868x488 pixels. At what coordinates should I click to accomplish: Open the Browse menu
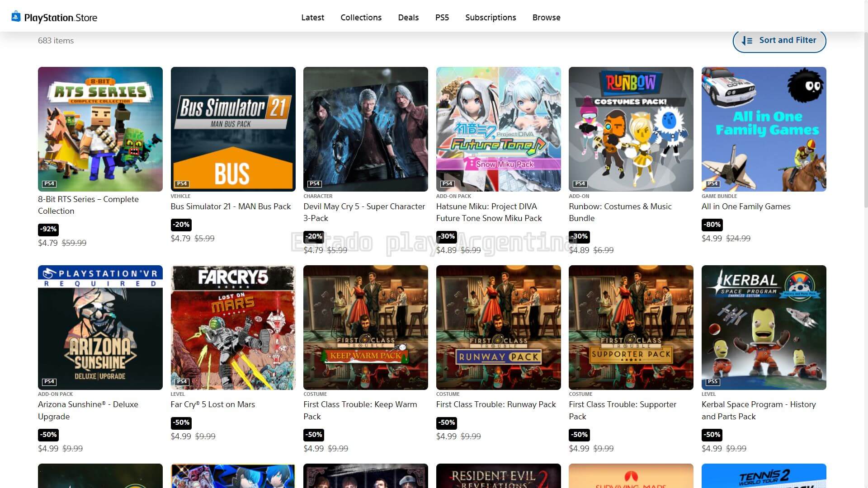click(x=546, y=18)
